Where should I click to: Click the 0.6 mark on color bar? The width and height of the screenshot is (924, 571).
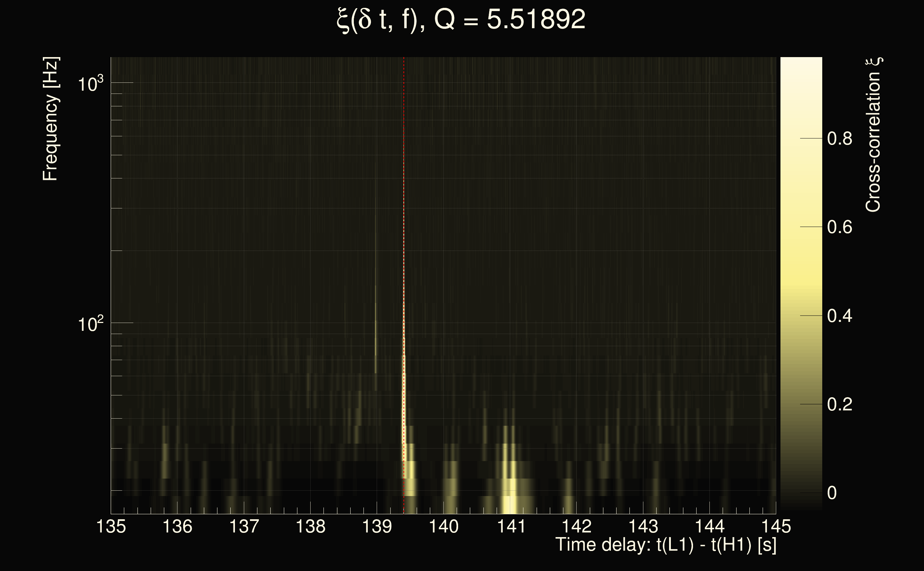839,227
